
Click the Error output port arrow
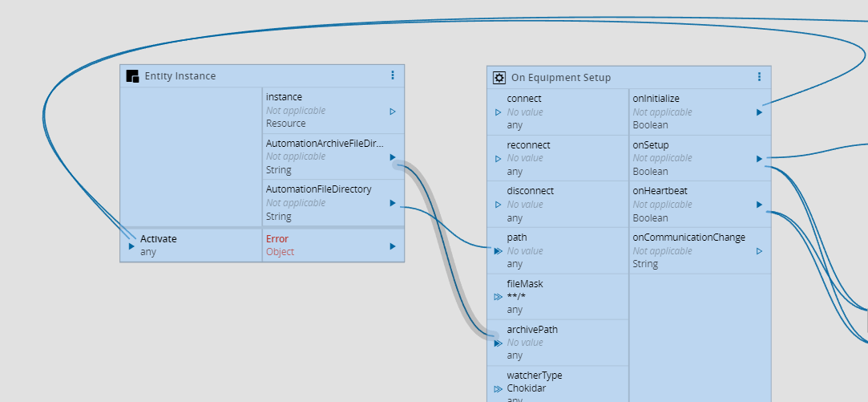393,246
